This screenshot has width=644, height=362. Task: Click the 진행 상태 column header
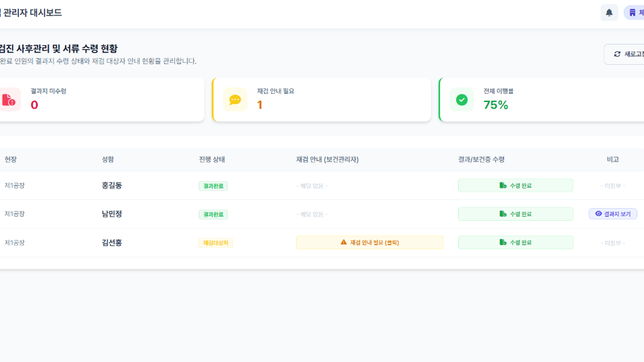(212, 159)
